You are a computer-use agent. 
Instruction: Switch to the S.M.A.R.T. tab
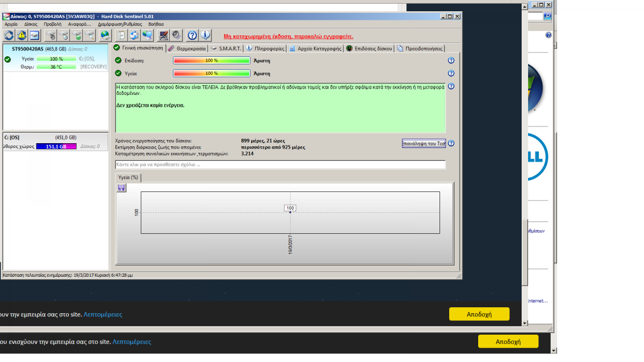click(x=226, y=48)
